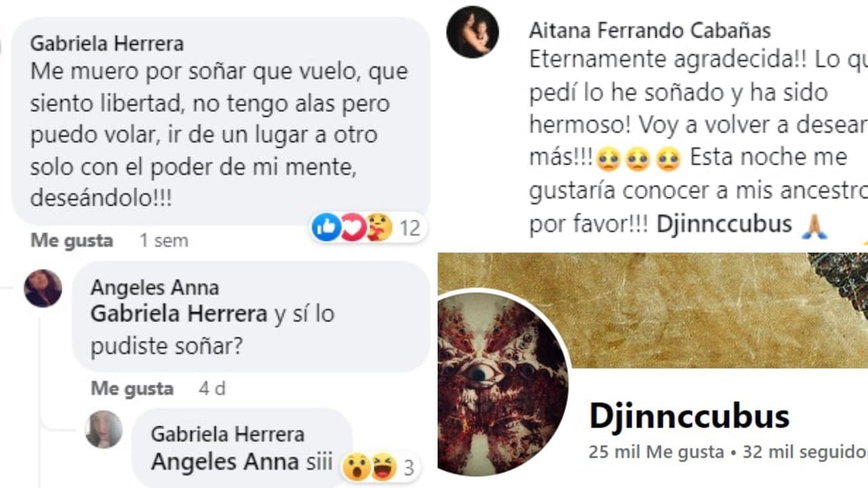Click the Djinnccubus mention in Aitana's comment
Screen dimensions: 868x488
point(724,224)
